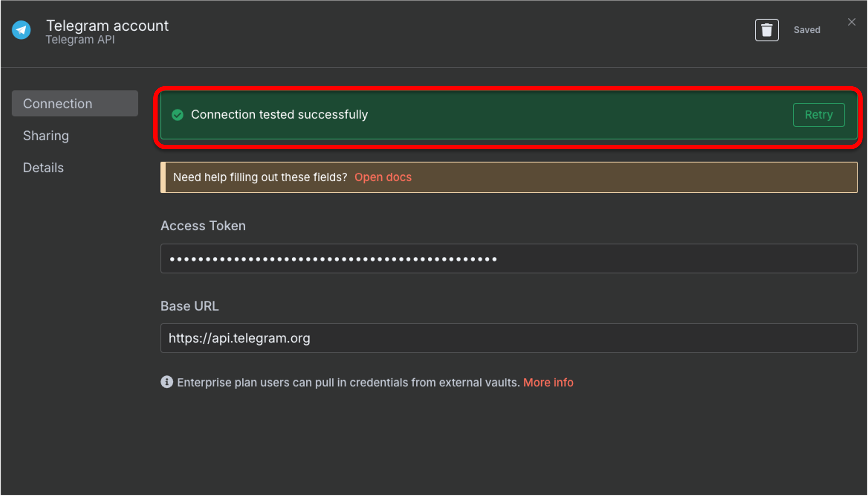Image resolution: width=868 pixels, height=496 pixels.
Task: Click the Base URL field label
Action: pyautogui.click(x=189, y=306)
